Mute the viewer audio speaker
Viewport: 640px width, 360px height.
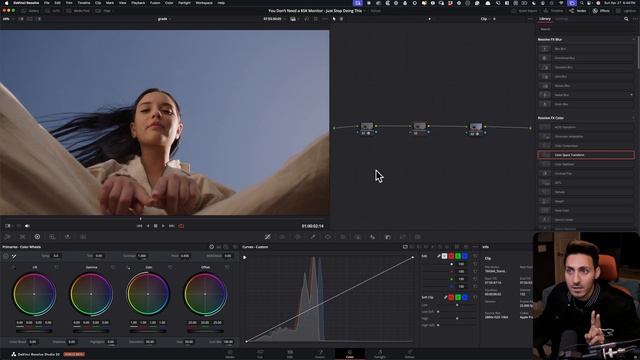(x=27, y=226)
